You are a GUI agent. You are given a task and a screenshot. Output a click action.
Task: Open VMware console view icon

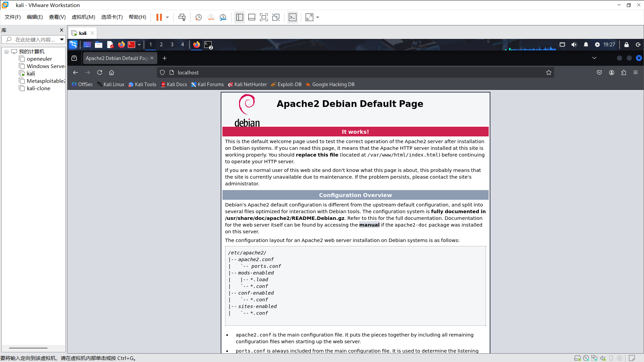(x=292, y=17)
